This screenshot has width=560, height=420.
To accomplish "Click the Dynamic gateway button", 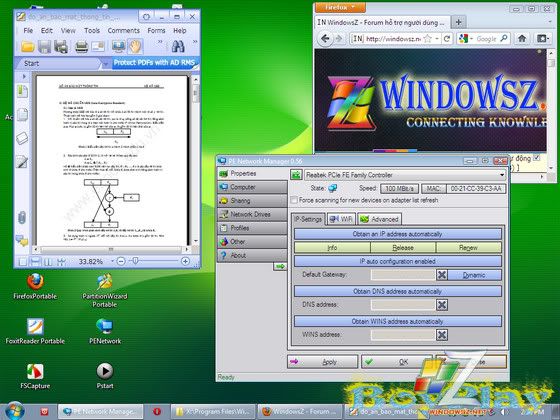I will coord(474,275).
